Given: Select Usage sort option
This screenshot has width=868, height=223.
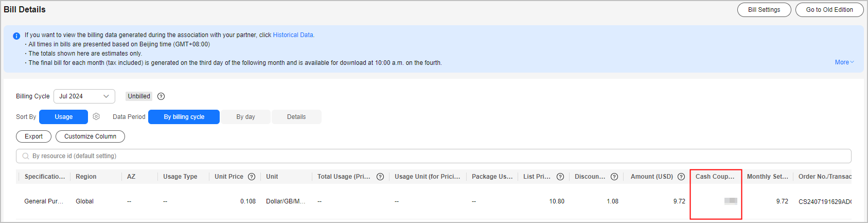Looking at the screenshot, I should pos(64,117).
